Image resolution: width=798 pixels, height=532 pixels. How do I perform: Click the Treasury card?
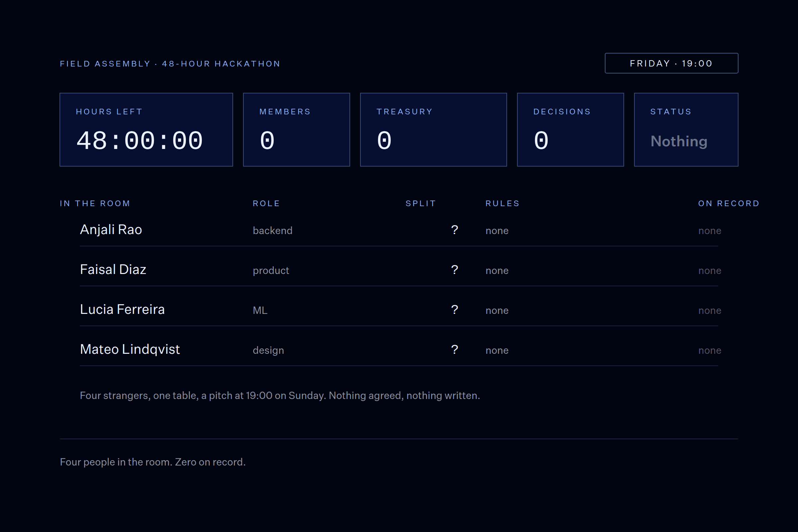pos(434,130)
